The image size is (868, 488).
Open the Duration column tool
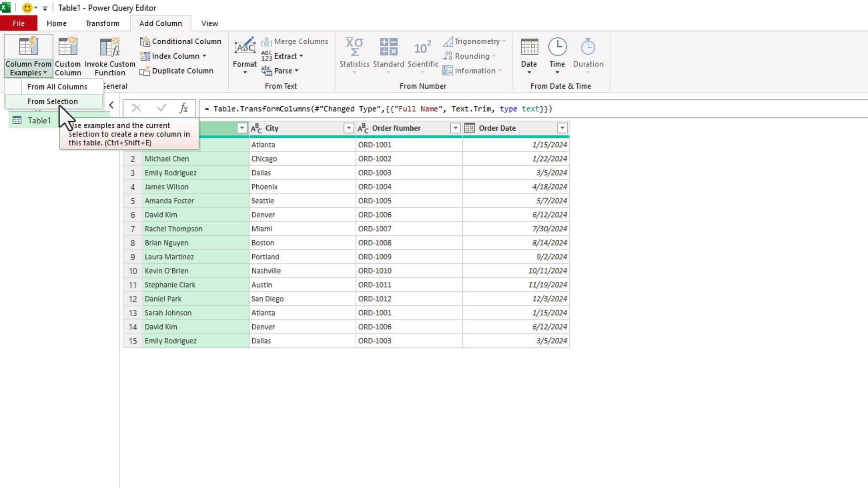[x=588, y=56]
